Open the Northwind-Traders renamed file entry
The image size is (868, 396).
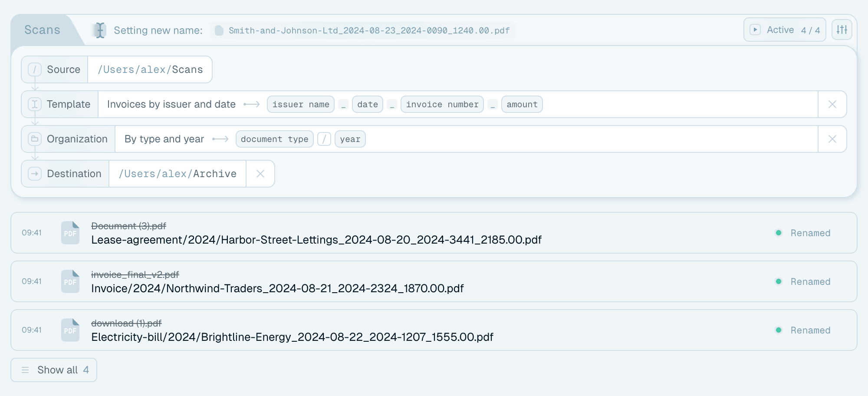click(434, 281)
